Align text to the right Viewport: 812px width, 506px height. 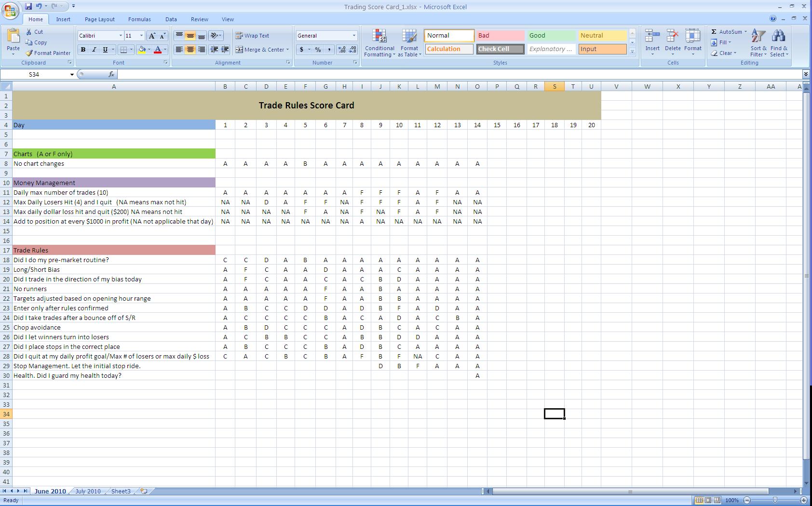point(202,50)
